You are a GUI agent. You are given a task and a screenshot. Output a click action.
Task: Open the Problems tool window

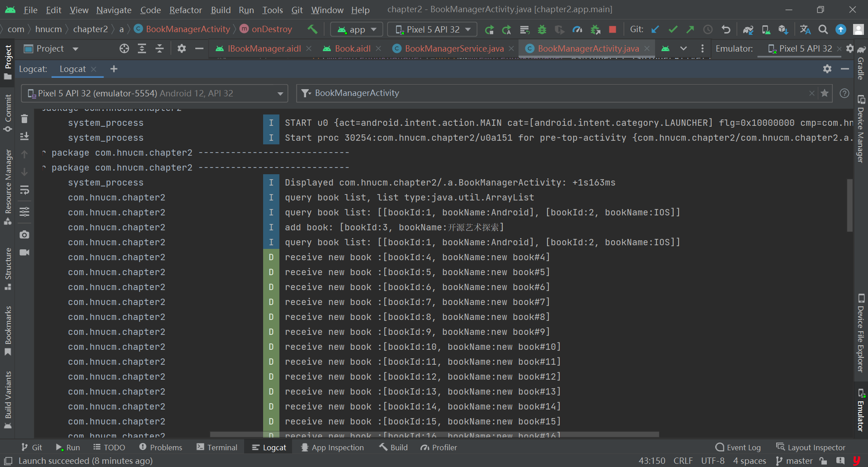(x=161, y=448)
